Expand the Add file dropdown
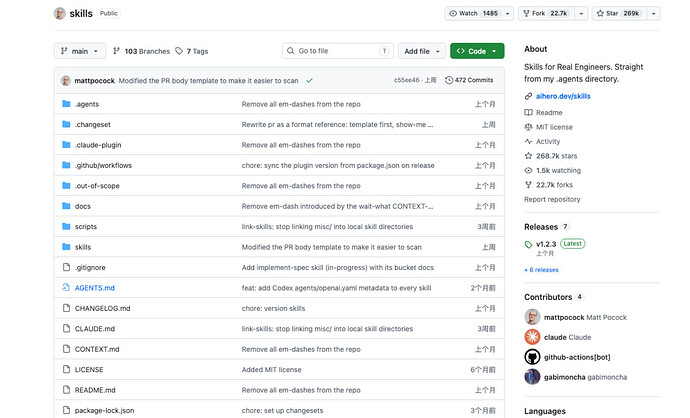Viewport: 690px width, 418px height. click(422, 51)
